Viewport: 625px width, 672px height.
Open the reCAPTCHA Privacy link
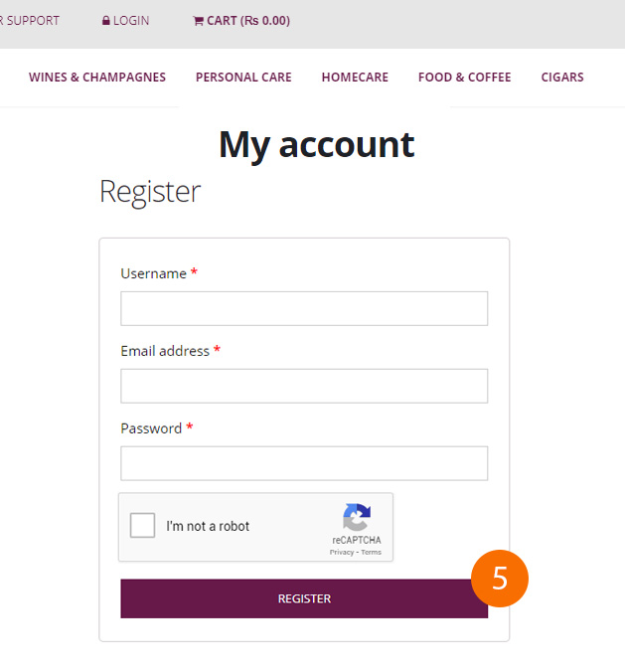point(342,552)
